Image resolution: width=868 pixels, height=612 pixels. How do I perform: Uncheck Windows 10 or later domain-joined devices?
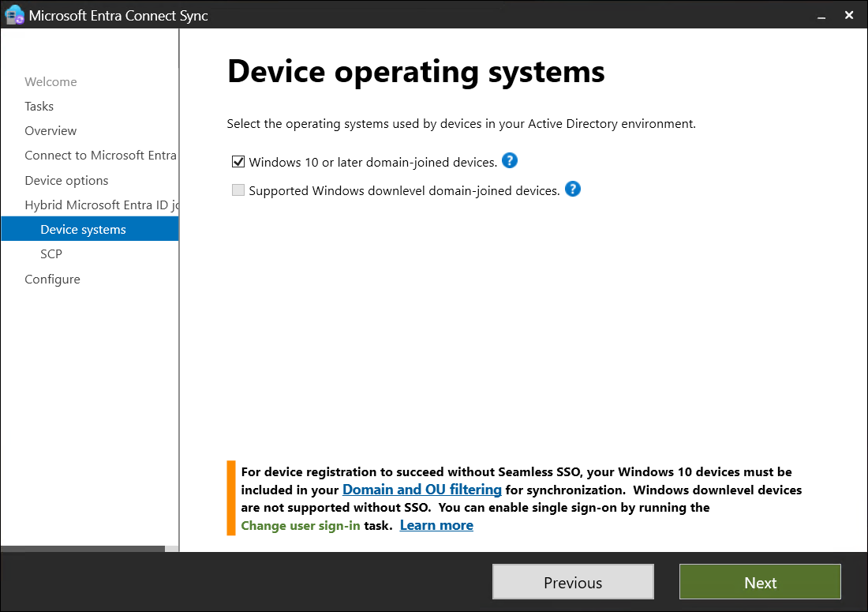pyautogui.click(x=238, y=161)
